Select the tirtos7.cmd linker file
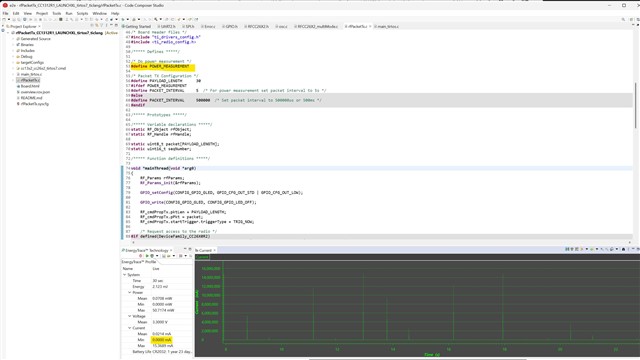The height and width of the screenshot is (360, 640). pyautogui.click(x=43, y=68)
